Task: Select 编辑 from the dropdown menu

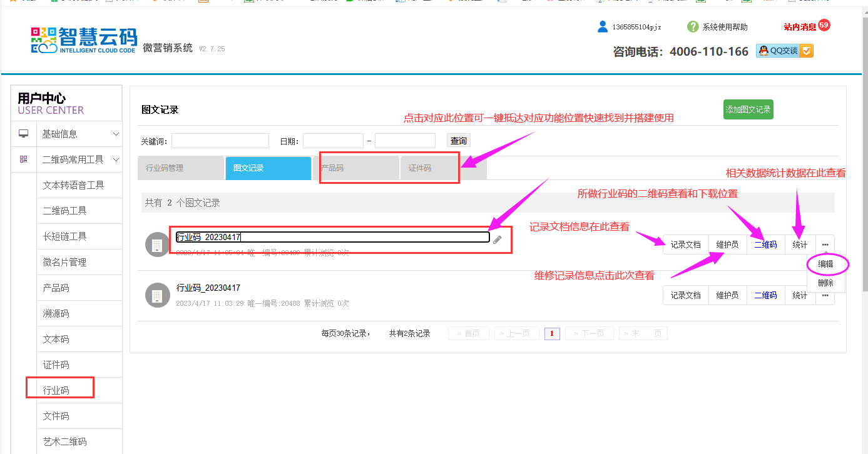Action: [825, 264]
